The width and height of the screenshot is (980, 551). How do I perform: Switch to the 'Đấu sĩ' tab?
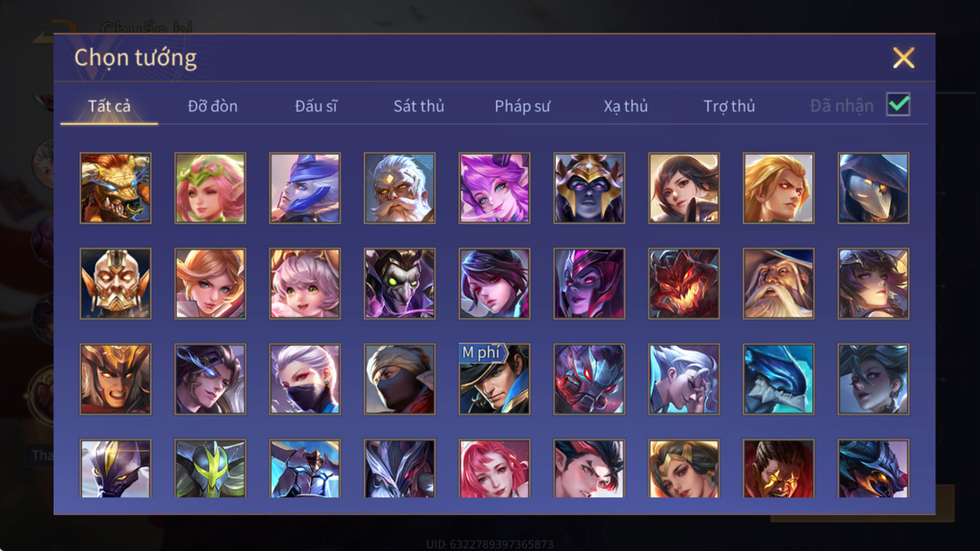(x=316, y=106)
